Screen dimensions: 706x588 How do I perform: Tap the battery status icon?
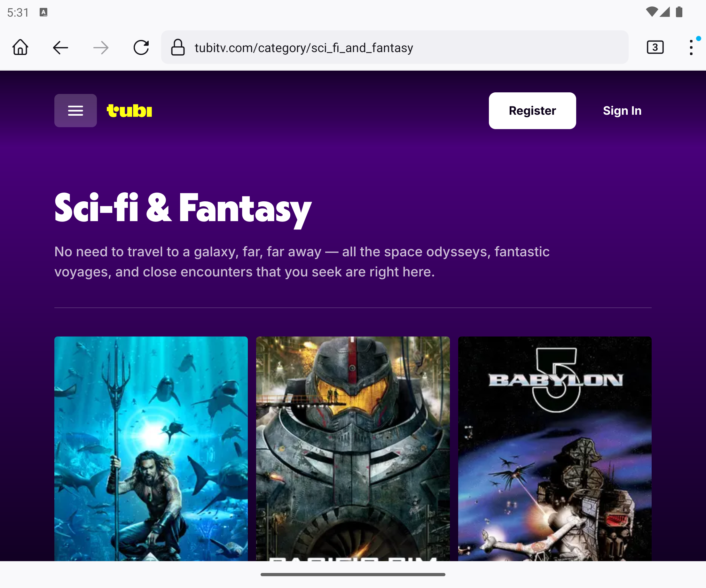click(x=679, y=12)
